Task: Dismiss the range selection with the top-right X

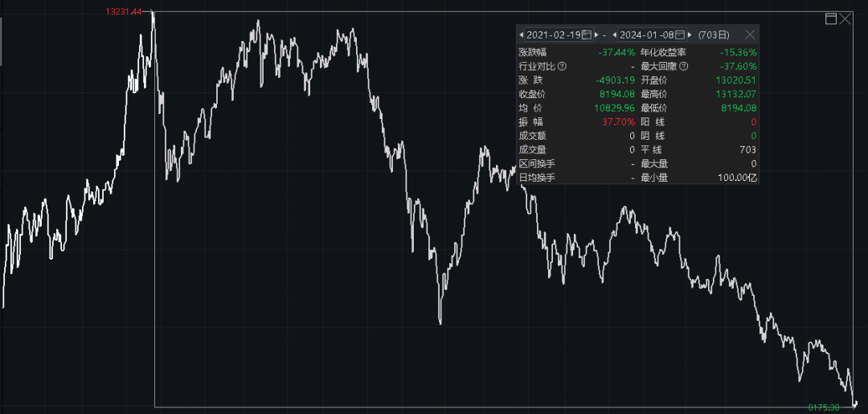Action: 845,18
